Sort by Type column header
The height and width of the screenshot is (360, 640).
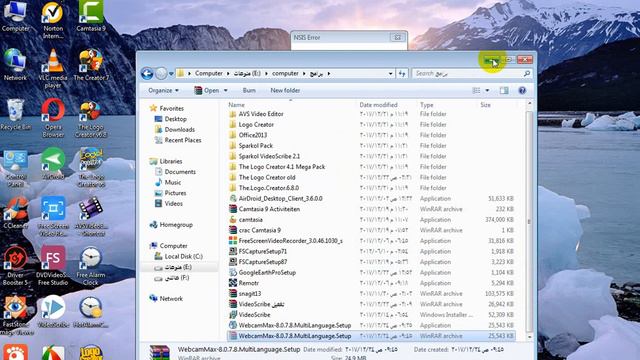point(427,105)
